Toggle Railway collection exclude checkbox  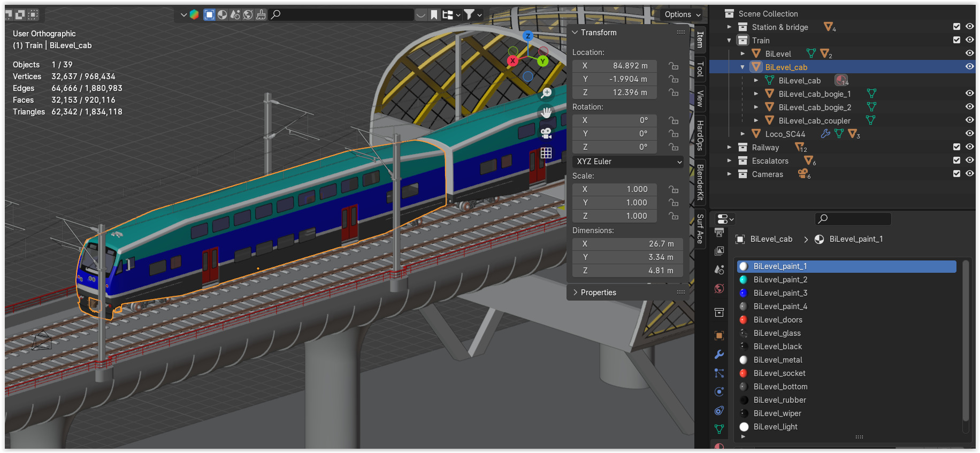pyautogui.click(x=956, y=147)
